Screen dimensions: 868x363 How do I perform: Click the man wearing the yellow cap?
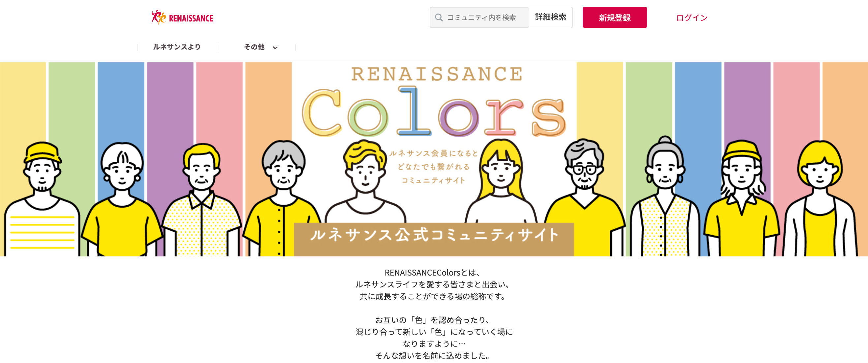click(42, 175)
